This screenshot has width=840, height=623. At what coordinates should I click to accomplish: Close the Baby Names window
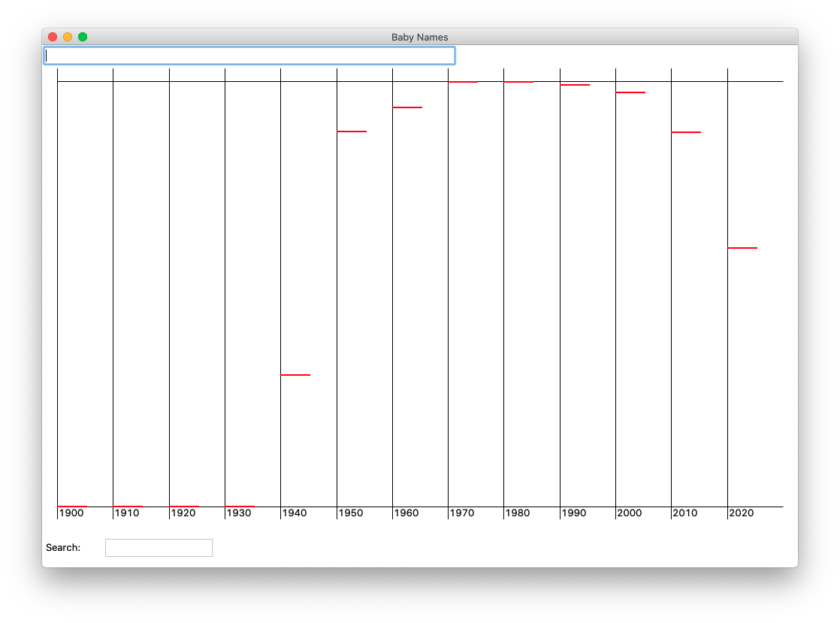tap(53, 37)
